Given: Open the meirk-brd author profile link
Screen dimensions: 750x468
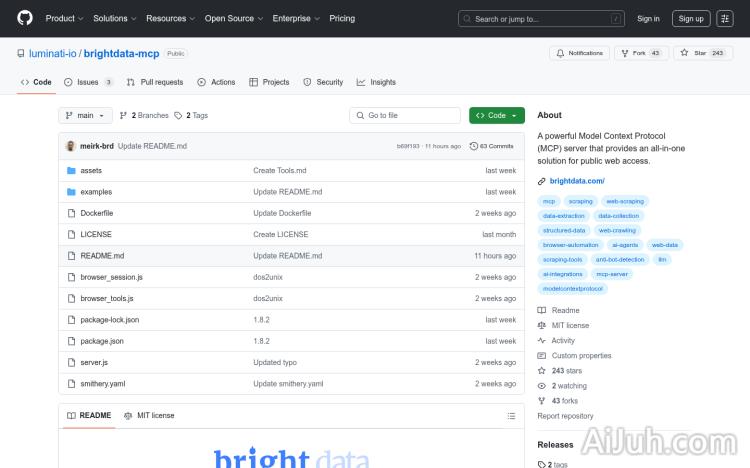Looking at the screenshot, I should 97,146.
